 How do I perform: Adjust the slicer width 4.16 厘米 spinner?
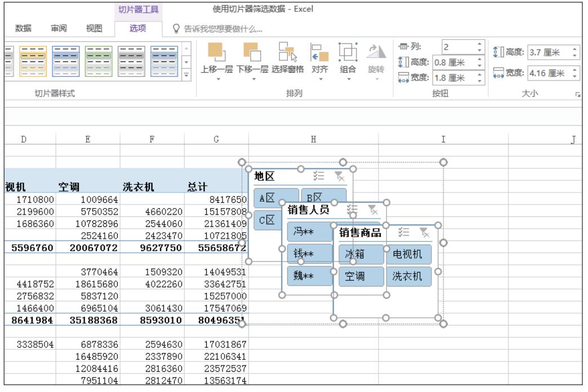pyautogui.click(x=574, y=73)
